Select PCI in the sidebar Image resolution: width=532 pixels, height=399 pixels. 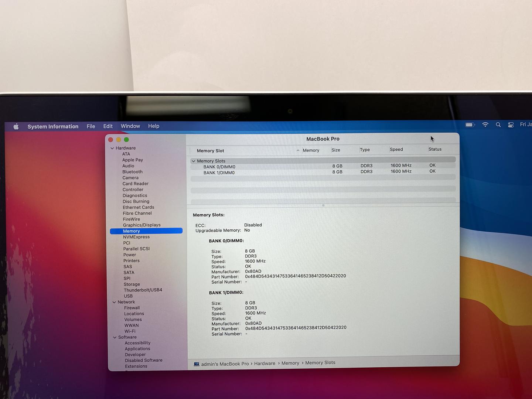click(127, 243)
